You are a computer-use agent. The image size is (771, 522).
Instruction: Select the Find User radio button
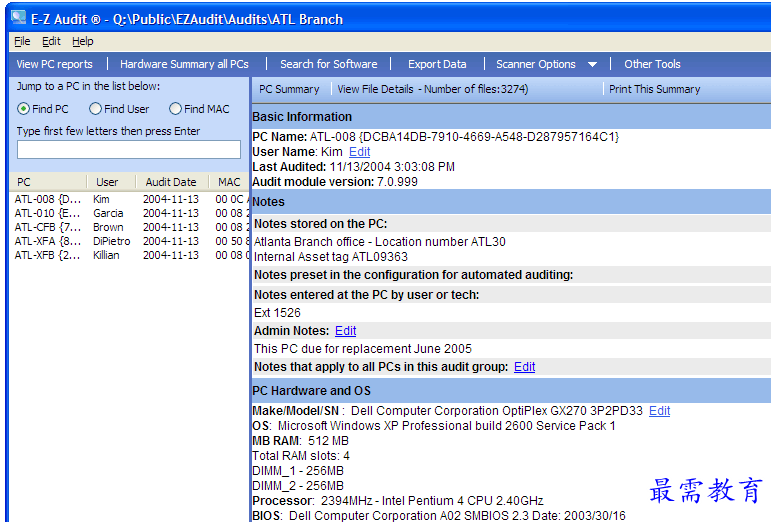(x=96, y=109)
